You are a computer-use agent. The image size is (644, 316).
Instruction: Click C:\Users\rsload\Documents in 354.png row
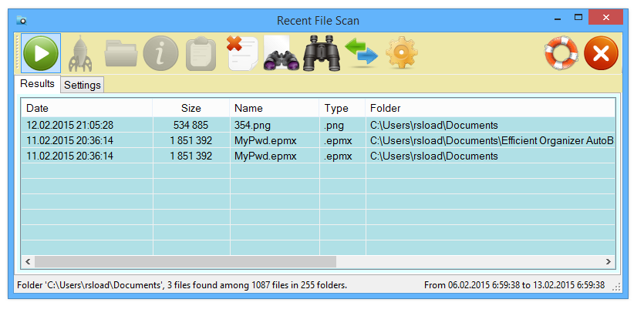(x=433, y=125)
